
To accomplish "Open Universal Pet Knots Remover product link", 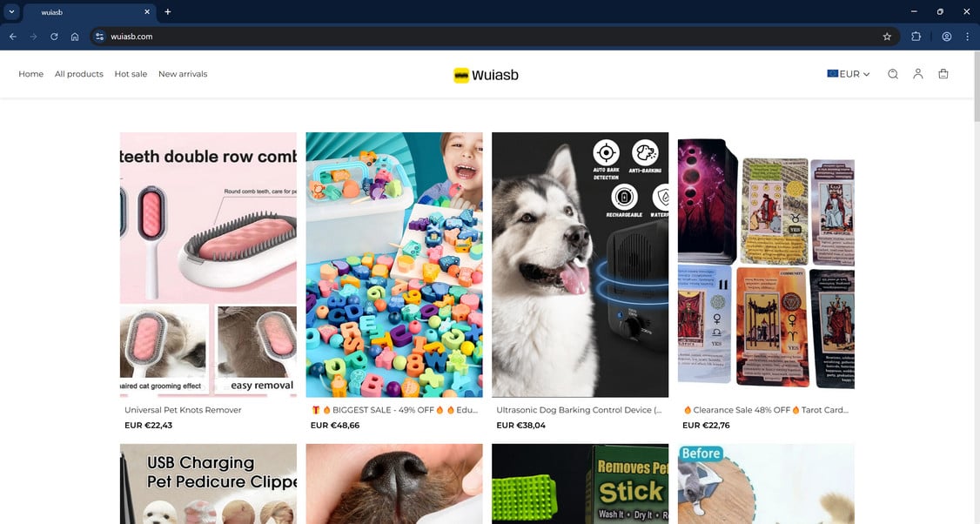I will click(183, 410).
